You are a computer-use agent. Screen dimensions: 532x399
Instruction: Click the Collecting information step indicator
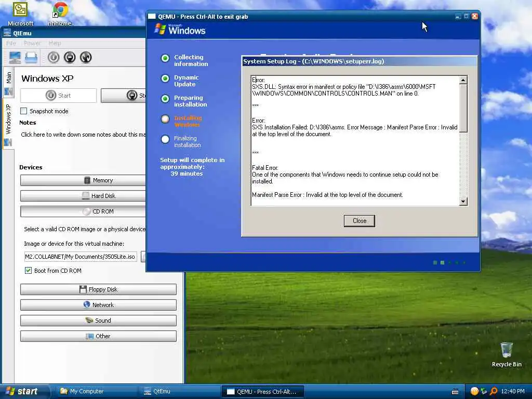point(165,58)
